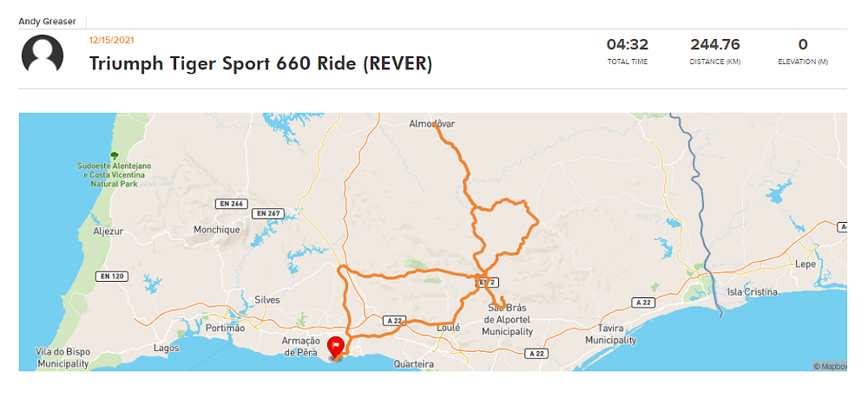The height and width of the screenshot is (404, 868).
Task: Click the elevation stat value
Action: [x=803, y=45]
